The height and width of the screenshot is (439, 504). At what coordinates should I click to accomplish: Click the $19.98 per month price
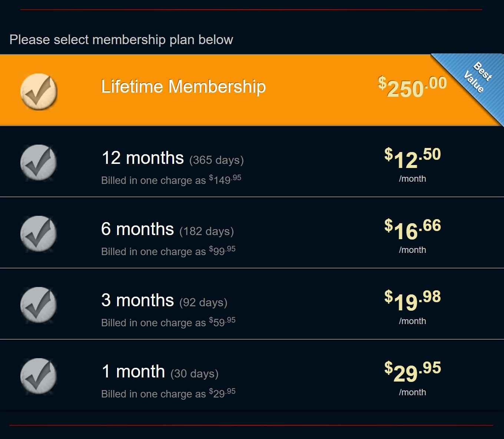click(412, 301)
